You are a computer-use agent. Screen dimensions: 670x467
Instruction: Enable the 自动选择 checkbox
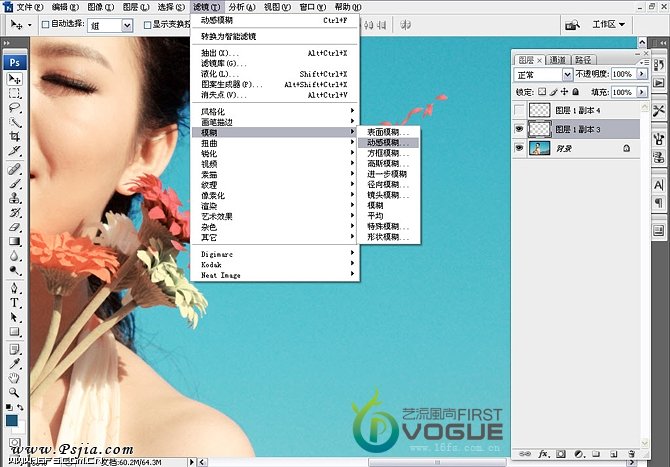click(x=45, y=25)
